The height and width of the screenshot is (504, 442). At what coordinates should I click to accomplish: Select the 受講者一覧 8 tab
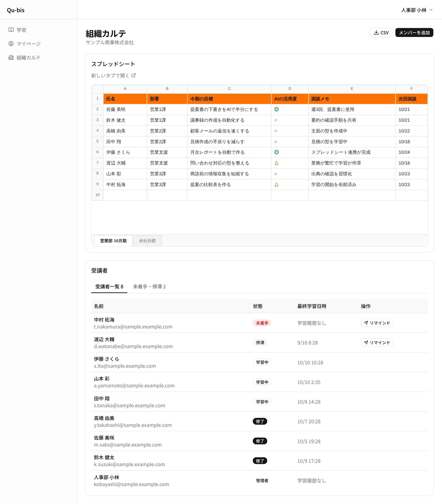pos(109,287)
